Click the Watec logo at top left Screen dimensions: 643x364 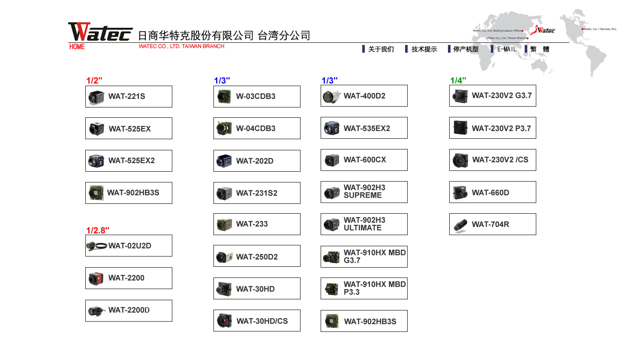(100, 32)
